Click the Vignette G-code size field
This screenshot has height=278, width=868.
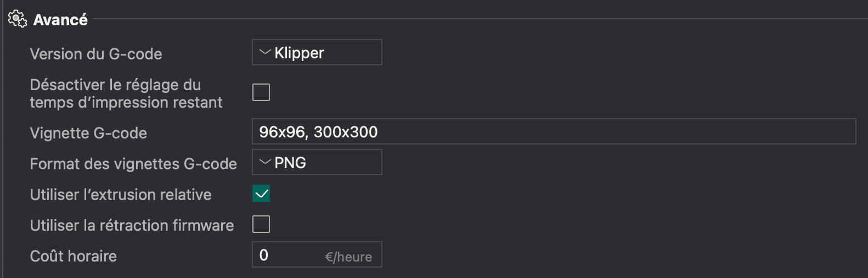553,132
